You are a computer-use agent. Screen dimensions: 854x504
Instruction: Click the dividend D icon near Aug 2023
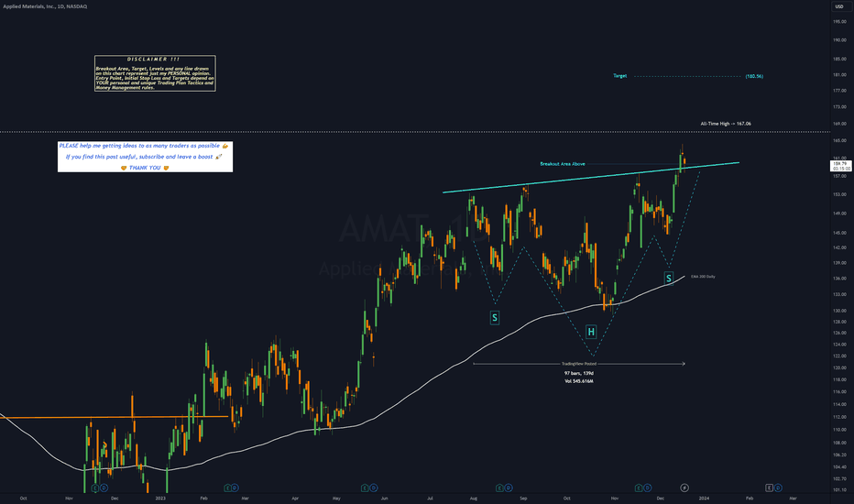pyautogui.click(x=508, y=488)
